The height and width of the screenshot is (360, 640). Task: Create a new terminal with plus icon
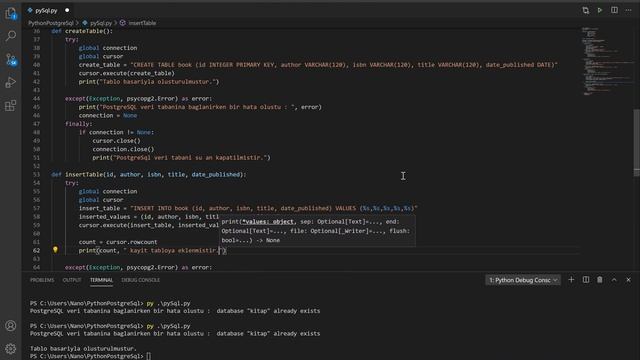tap(571, 280)
